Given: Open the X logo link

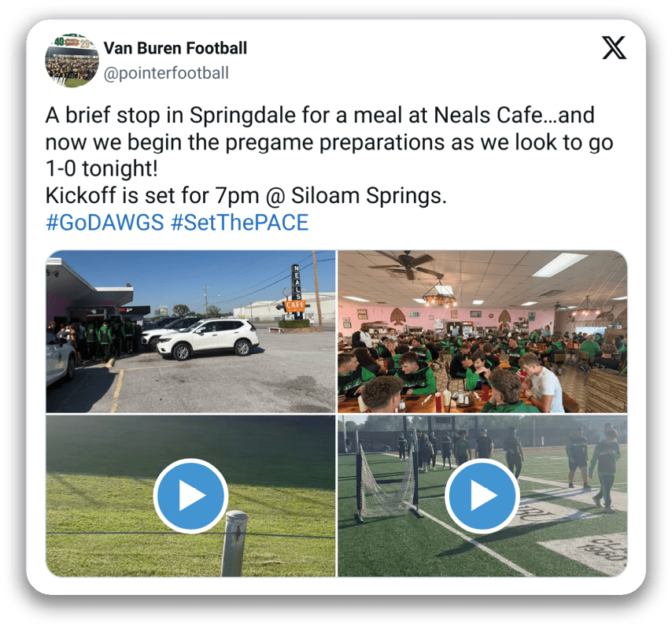Looking at the screenshot, I should [x=614, y=47].
